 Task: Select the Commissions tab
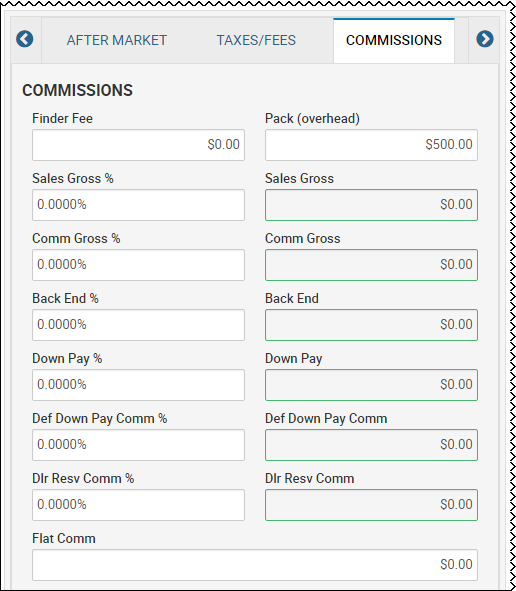tap(394, 40)
